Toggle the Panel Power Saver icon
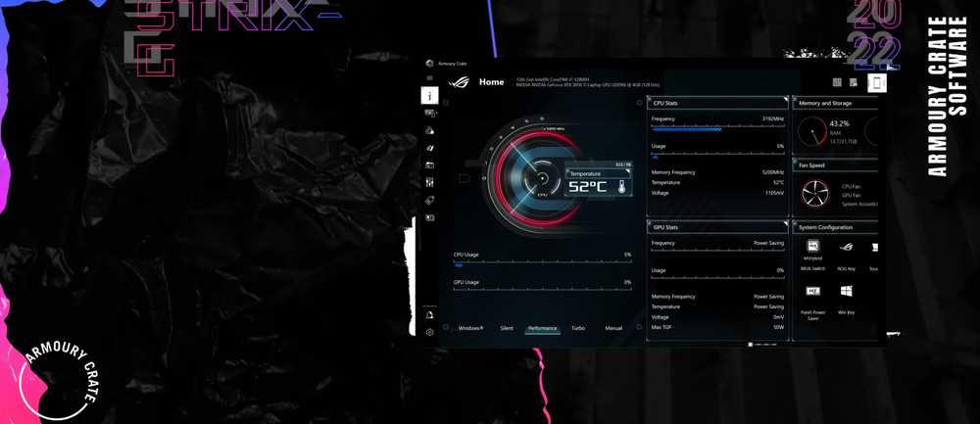Viewport: 980px width, 424px height. point(812,291)
